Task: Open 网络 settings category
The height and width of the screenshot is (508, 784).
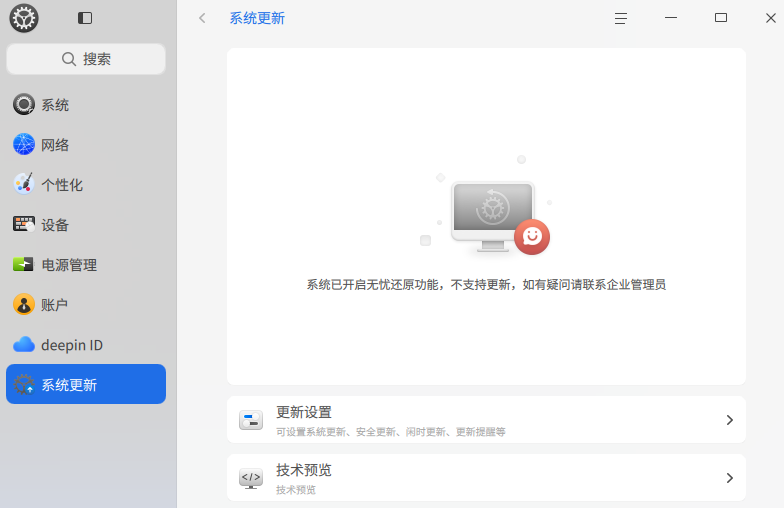Action: click(x=86, y=144)
